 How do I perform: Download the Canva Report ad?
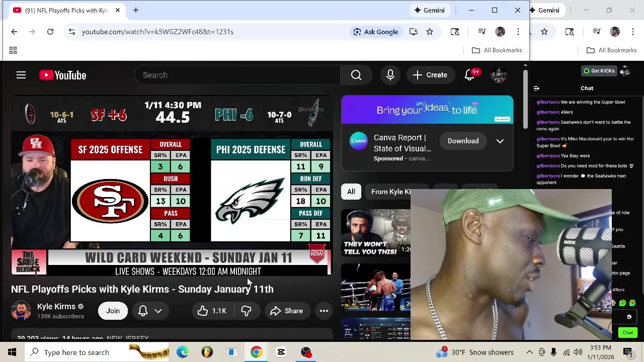(x=463, y=141)
